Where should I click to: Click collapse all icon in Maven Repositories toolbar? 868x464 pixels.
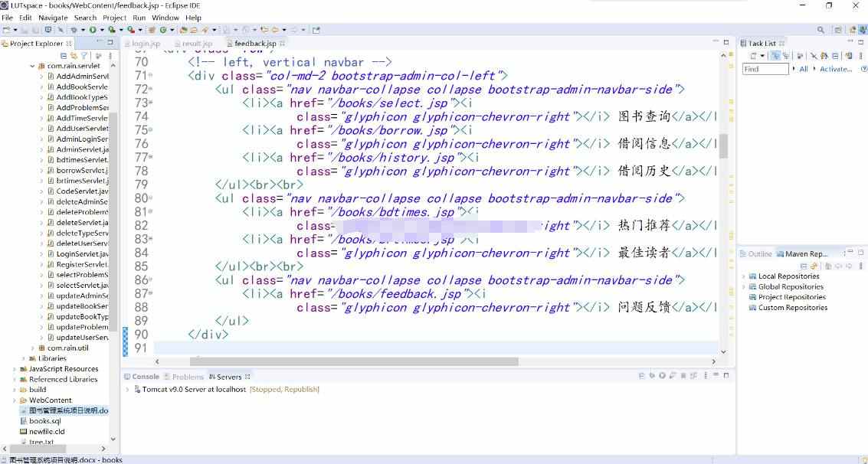pyautogui.click(x=804, y=266)
